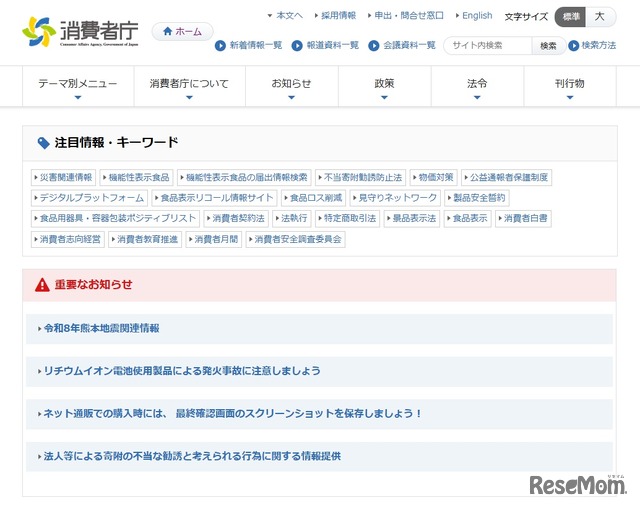This screenshot has height=508, width=640.
Task: Open 消費者志向経営 tag
Action: pos(68,239)
